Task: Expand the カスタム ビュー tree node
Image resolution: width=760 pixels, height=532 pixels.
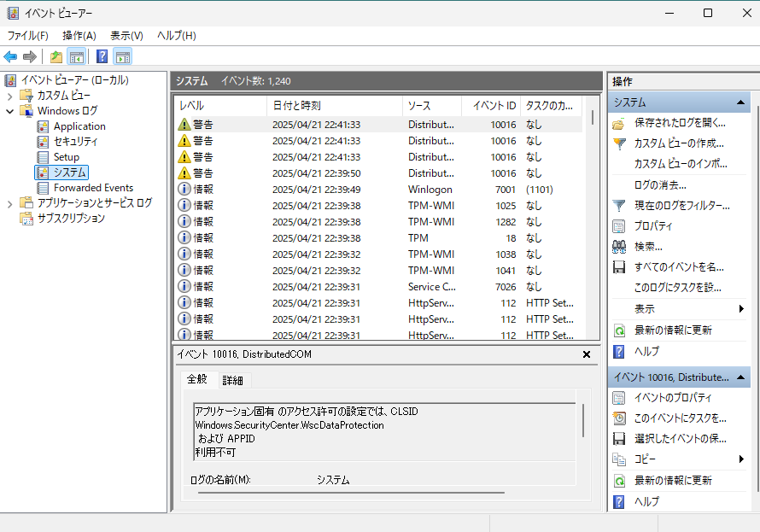Action: click(9, 96)
